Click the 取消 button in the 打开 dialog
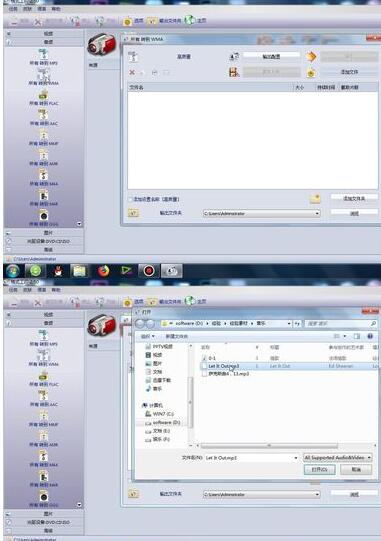Viewport: 381px width, 541px height. (356, 470)
